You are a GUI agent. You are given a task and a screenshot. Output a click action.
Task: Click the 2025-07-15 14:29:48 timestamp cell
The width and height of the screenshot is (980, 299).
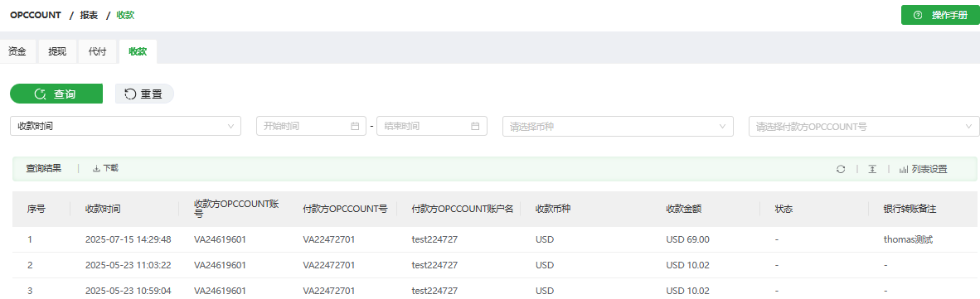pos(129,239)
